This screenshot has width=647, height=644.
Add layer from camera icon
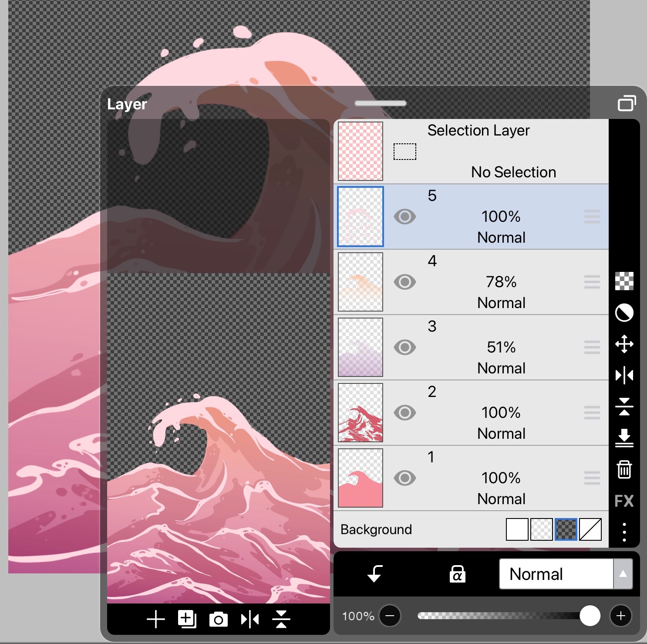click(x=219, y=619)
